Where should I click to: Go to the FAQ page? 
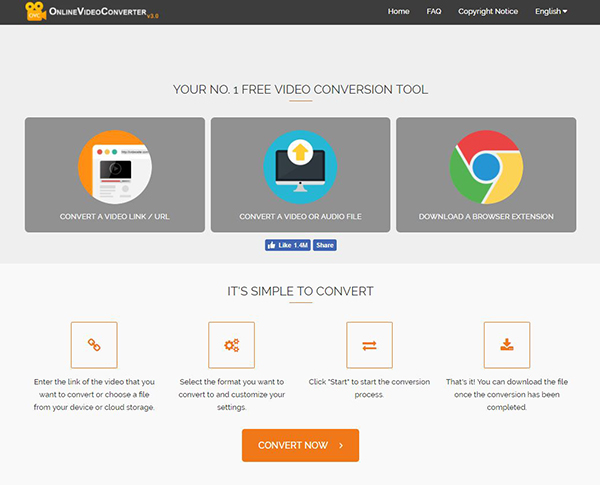coord(433,12)
